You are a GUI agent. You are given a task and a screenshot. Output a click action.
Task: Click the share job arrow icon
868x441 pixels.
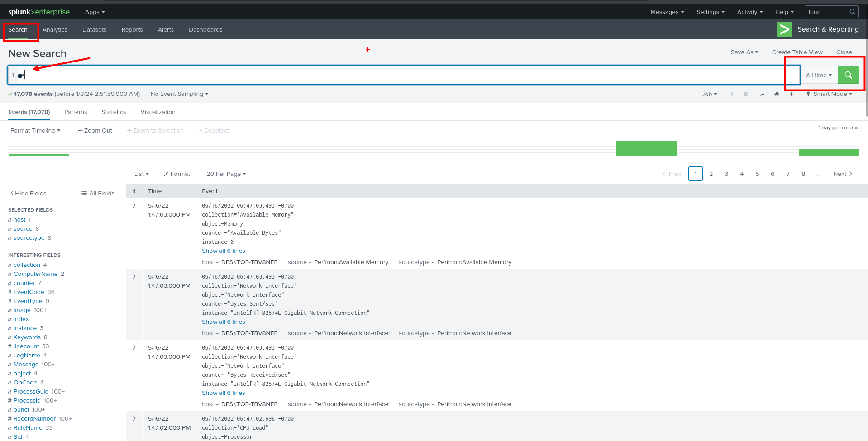(762, 95)
